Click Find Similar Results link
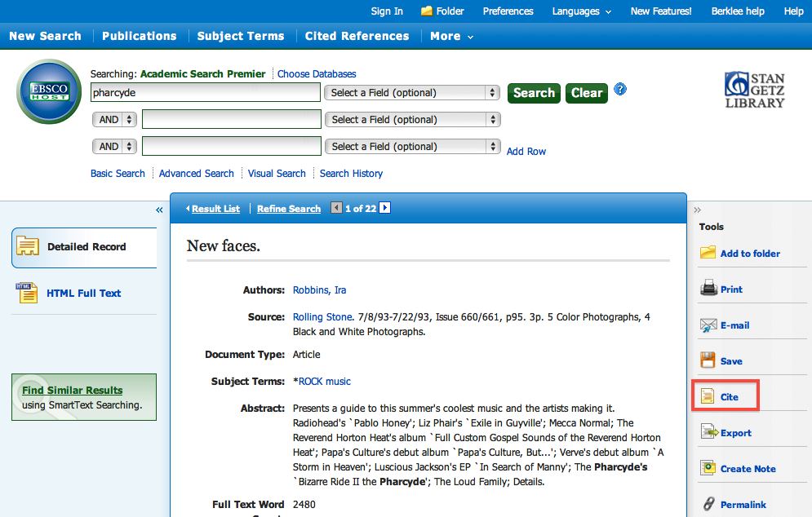This screenshot has height=517, width=812. coord(72,391)
